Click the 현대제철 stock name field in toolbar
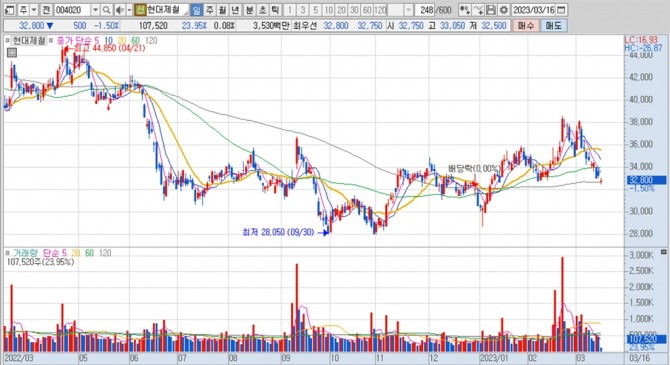Screen dimensions: 670x365 coord(167,10)
